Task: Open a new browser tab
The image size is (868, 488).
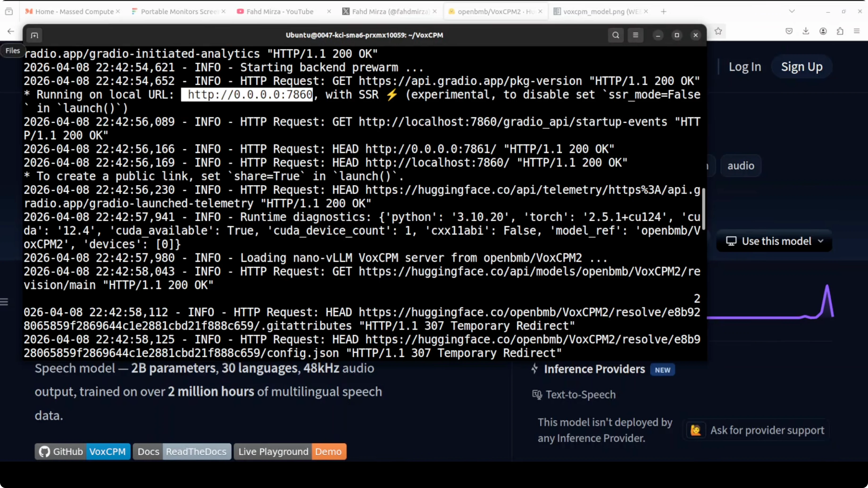Action: pos(664,12)
